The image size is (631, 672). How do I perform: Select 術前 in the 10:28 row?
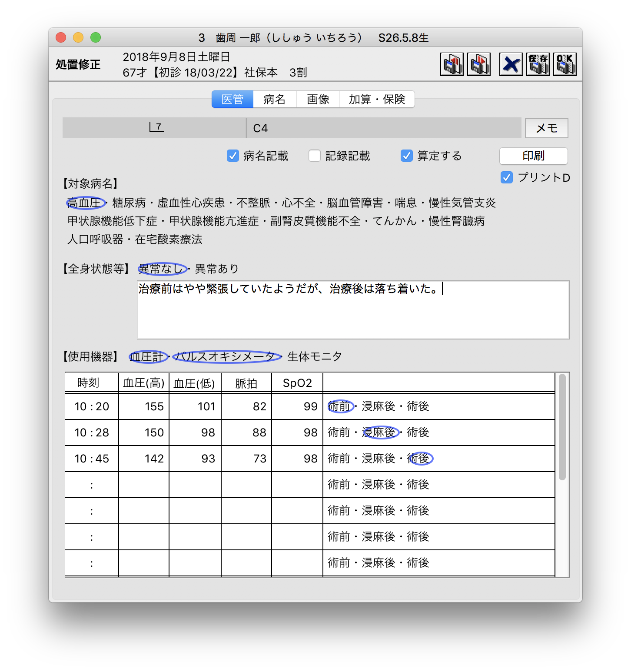pos(339,432)
